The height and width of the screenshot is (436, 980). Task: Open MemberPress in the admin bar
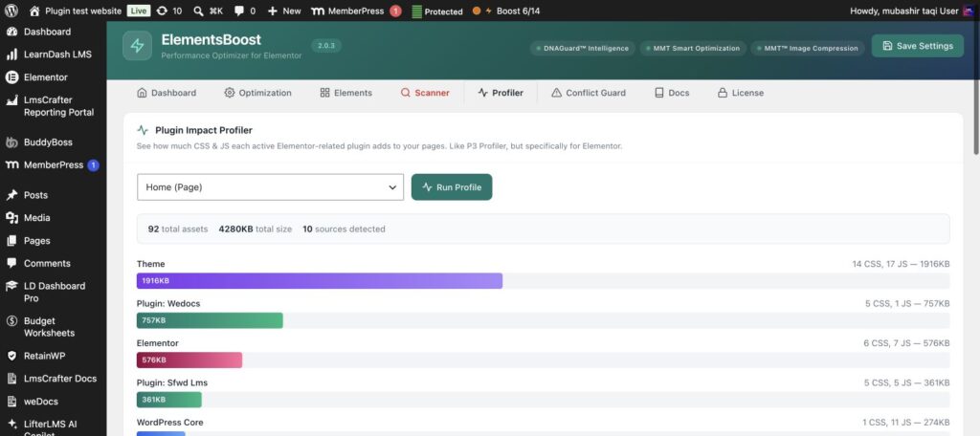tap(347, 11)
